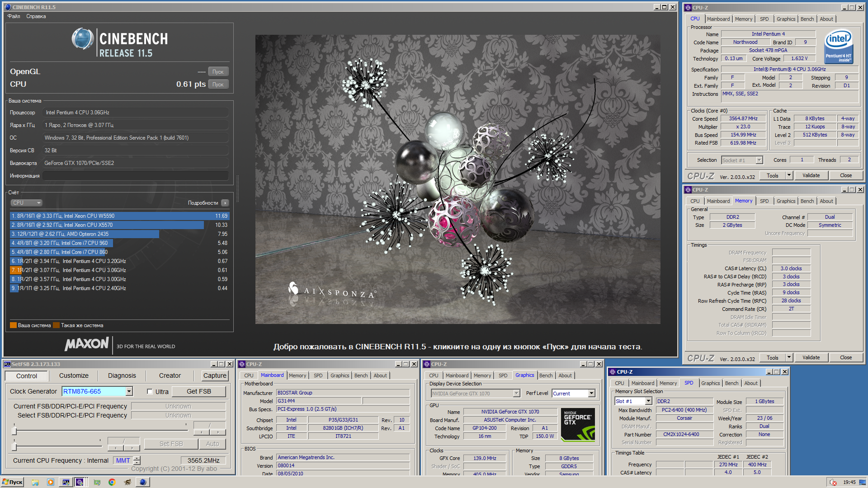Open the Mainboard tab in the top CPU-Z window
868x488 pixels.
point(718,19)
